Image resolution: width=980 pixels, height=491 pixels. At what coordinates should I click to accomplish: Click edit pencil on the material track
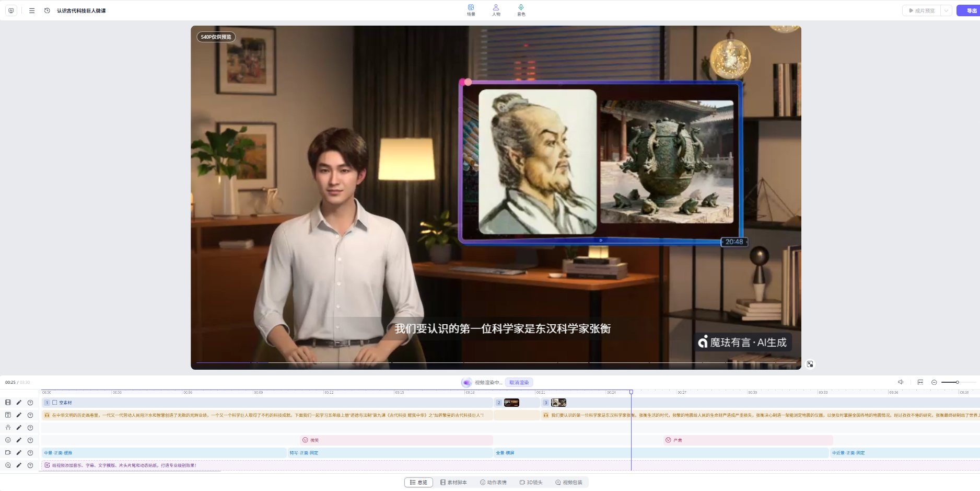19,403
